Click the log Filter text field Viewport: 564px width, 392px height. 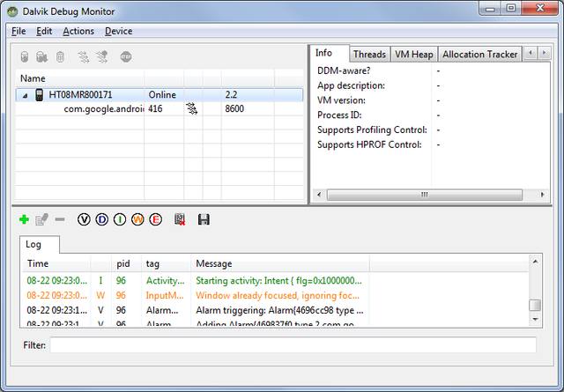tap(293, 345)
